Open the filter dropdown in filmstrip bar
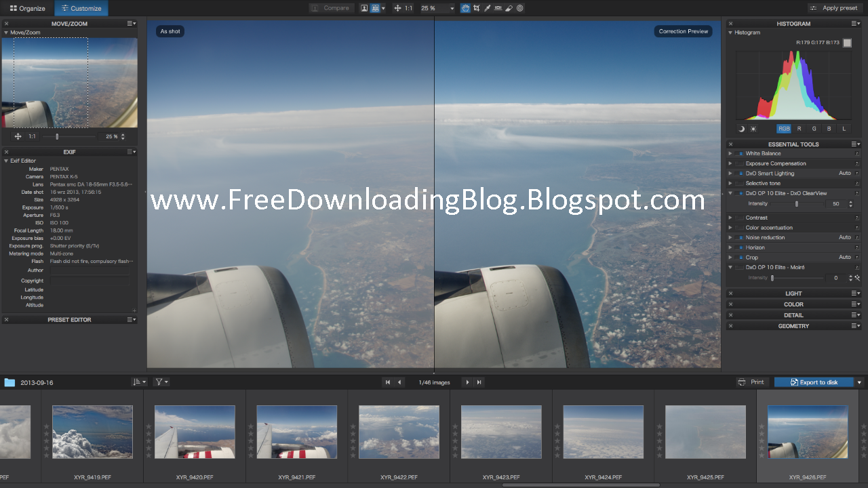The height and width of the screenshot is (488, 868). click(x=161, y=382)
